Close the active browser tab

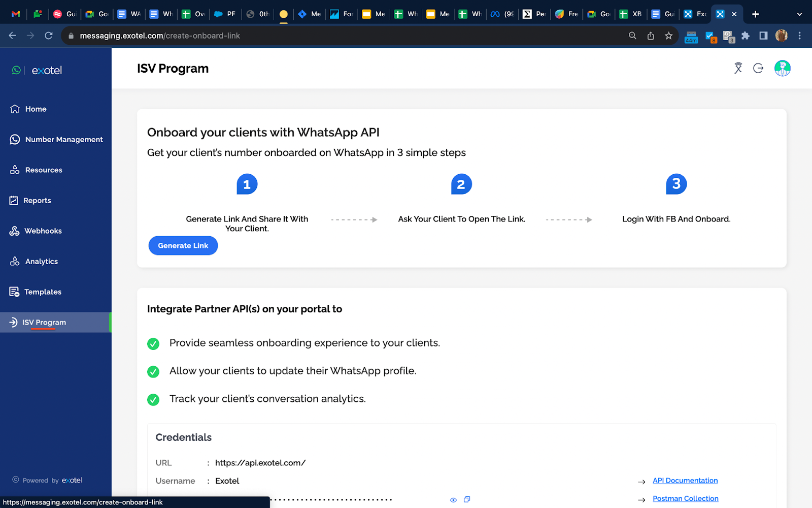point(734,14)
